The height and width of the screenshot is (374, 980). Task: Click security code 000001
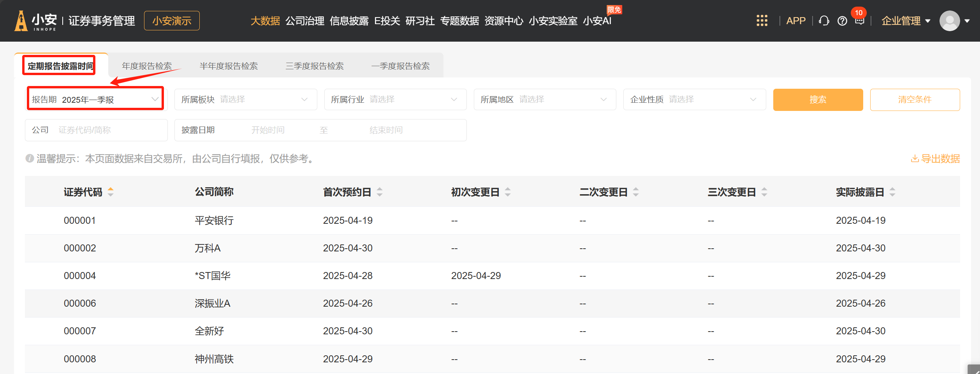click(x=80, y=221)
